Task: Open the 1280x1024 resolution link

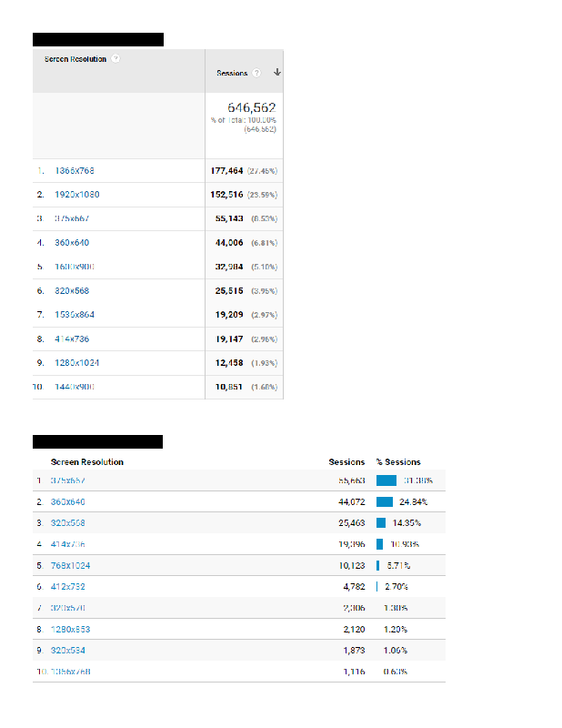Action: pyautogui.click(x=77, y=362)
